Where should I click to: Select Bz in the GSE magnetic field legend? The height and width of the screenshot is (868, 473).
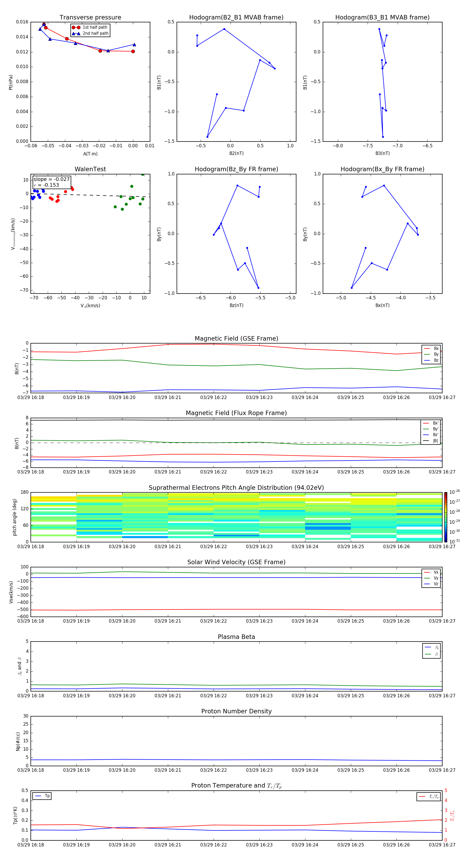(431, 361)
